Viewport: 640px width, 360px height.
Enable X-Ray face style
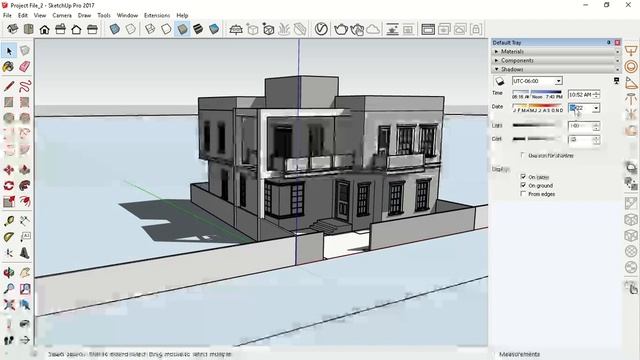pos(115,29)
